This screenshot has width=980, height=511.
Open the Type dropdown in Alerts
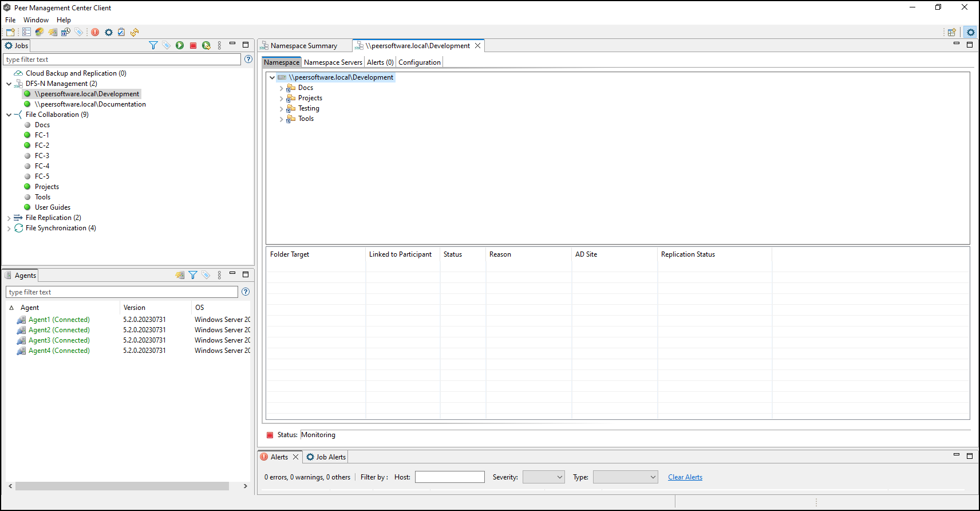625,477
